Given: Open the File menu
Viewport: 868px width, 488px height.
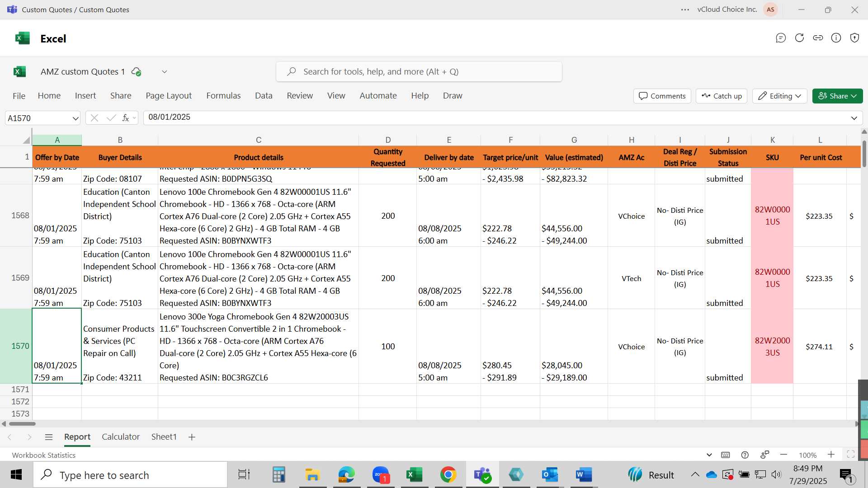Looking at the screenshot, I should (19, 96).
